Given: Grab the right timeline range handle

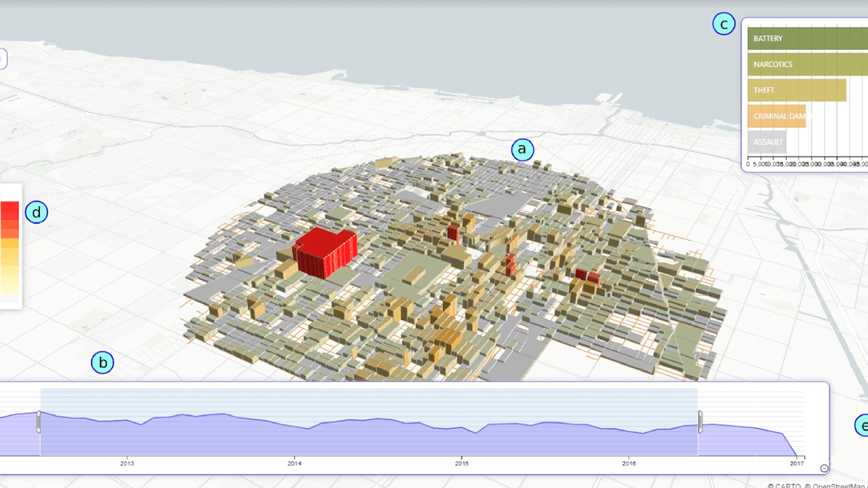Looking at the screenshot, I should (x=700, y=422).
